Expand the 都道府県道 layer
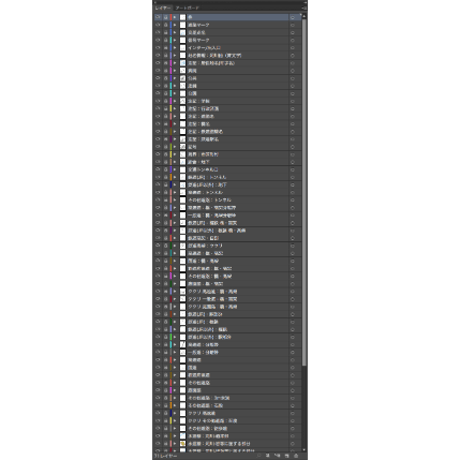This screenshot has width=460, height=460. pos(175,375)
